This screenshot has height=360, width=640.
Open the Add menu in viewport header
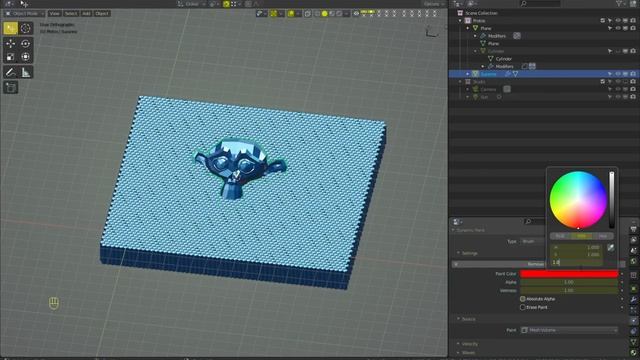tap(86, 13)
